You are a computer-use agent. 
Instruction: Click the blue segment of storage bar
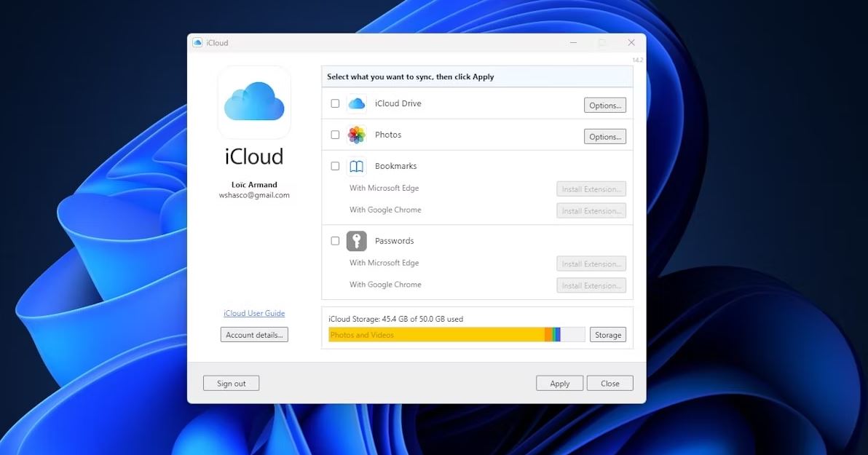point(558,334)
